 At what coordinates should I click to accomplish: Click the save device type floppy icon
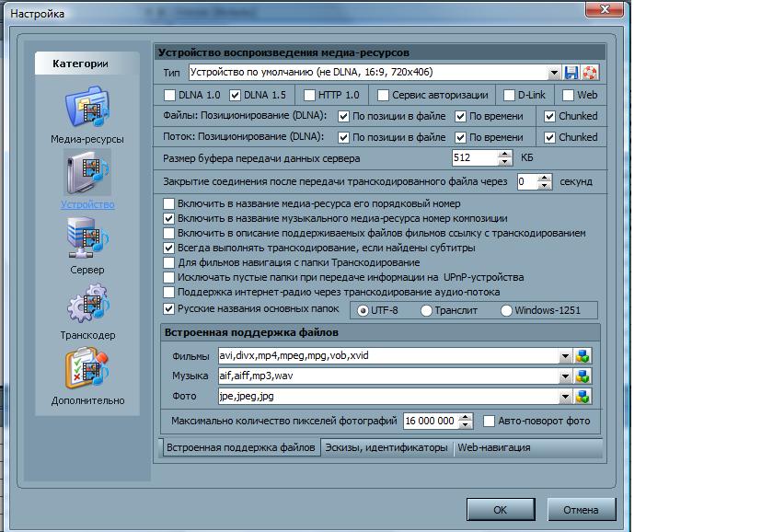pos(571,73)
